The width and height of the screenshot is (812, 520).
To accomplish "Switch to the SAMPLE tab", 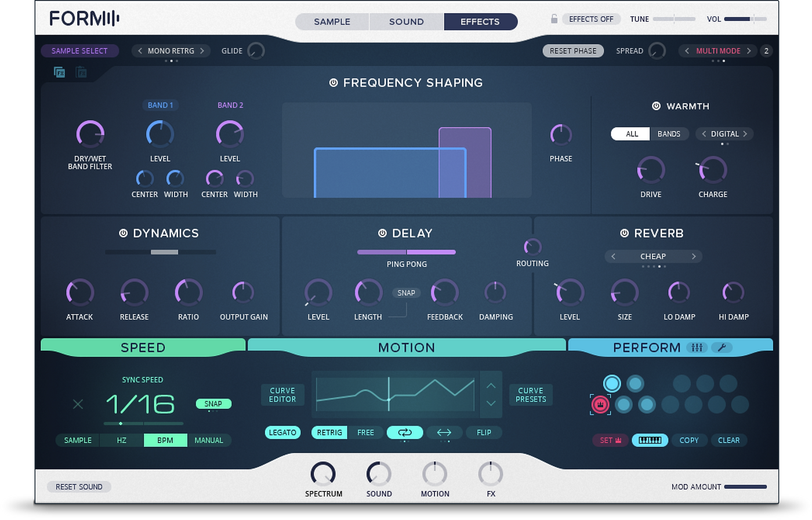I will 332,22.
